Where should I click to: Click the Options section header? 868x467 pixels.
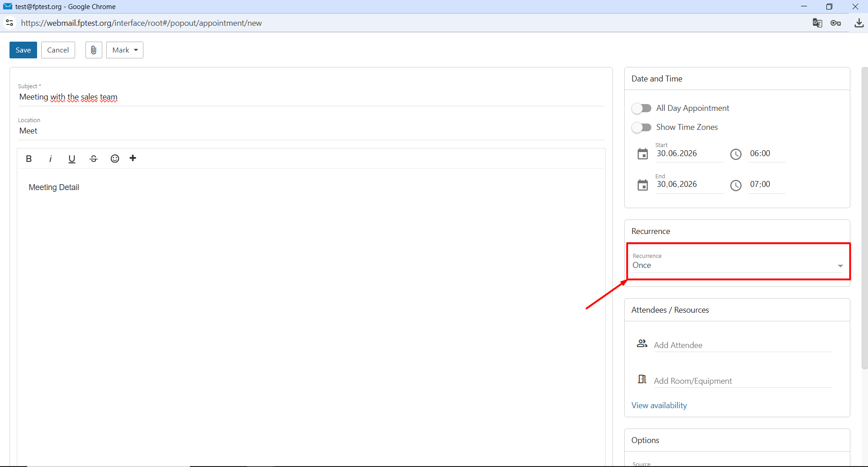pyautogui.click(x=645, y=440)
